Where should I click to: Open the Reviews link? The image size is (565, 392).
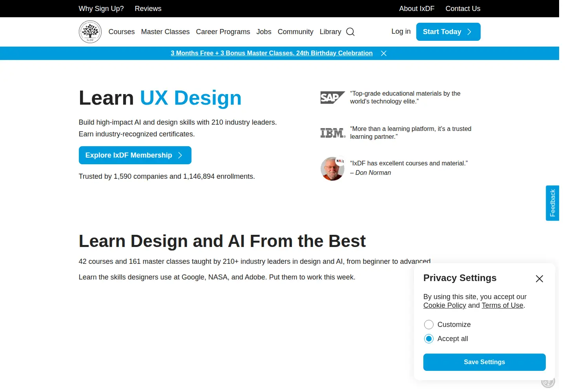[x=148, y=9]
